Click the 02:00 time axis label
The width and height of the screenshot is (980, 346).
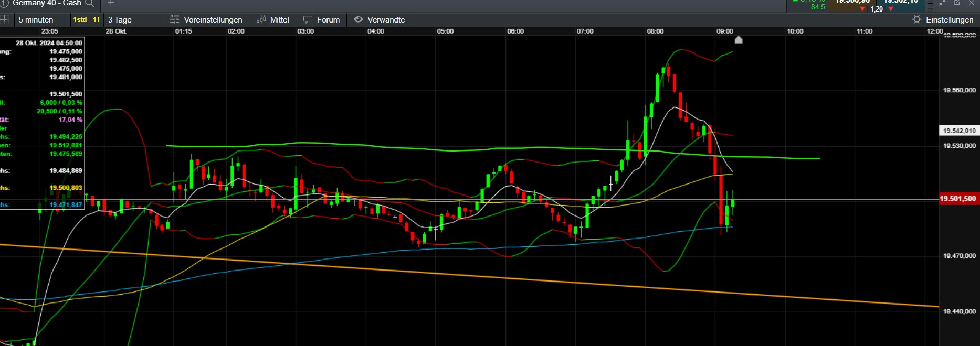(x=236, y=31)
